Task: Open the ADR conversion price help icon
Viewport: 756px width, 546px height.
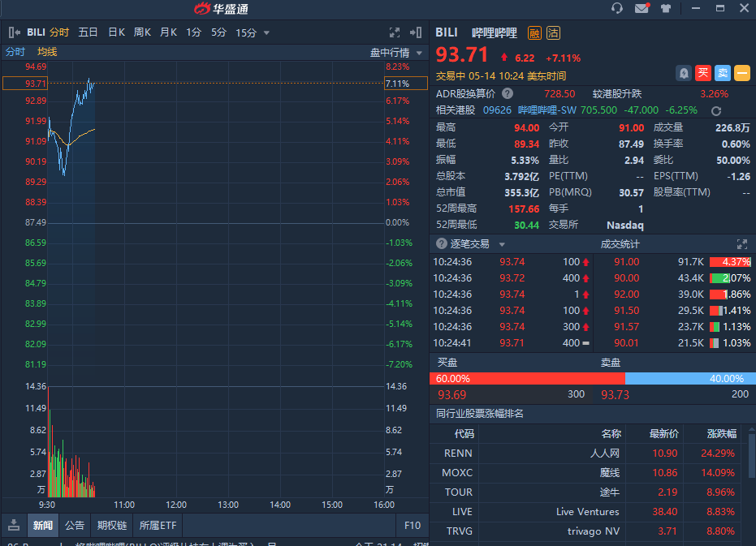Action: click(x=508, y=93)
